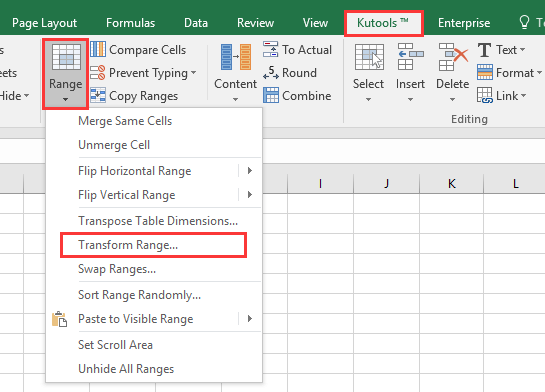
Task: Click the Copy Ranges label
Action: pyautogui.click(x=144, y=96)
